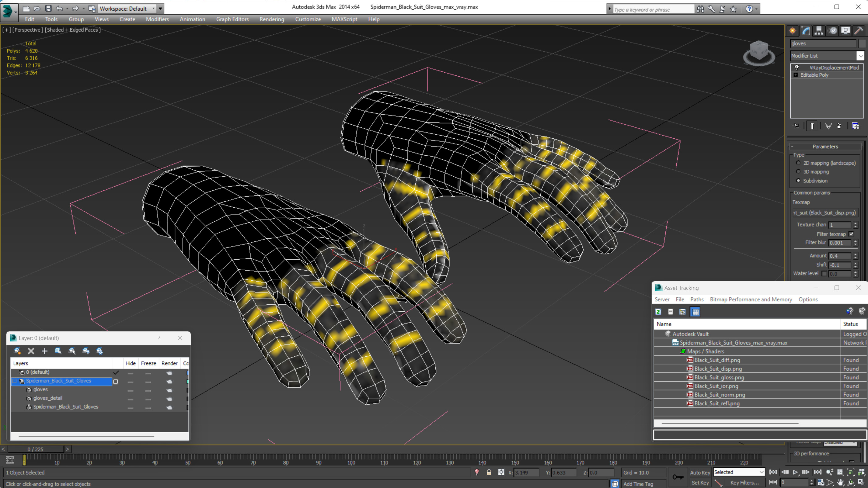Click the Selection Lock toggle icon
Image resolution: width=868 pixels, height=488 pixels.
[x=489, y=472]
